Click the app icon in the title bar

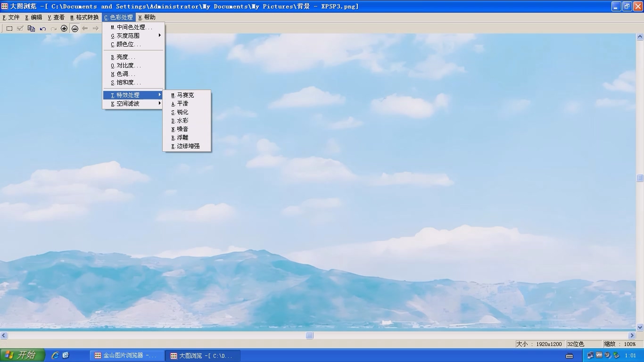tap(4, 6)
